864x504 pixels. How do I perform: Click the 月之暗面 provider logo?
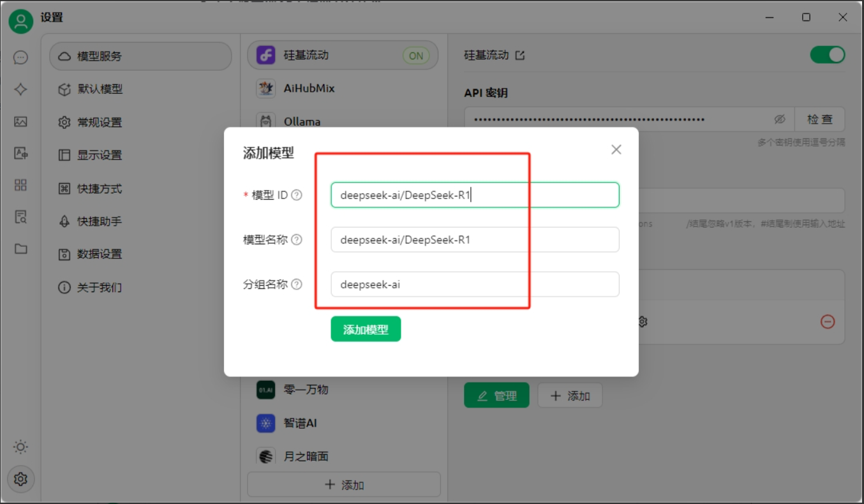(x=265, y=456)
